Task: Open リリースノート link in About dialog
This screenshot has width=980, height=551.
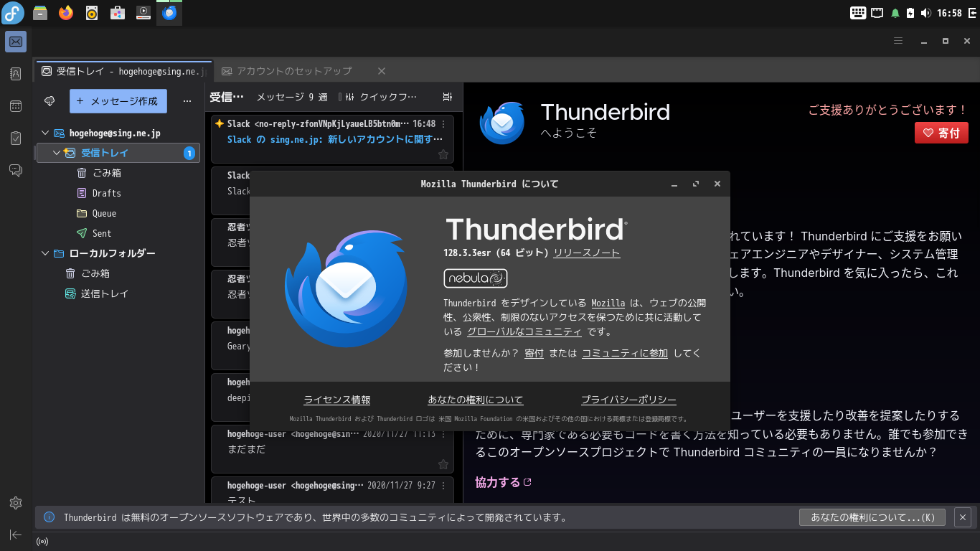Action: tap(587, 253)
